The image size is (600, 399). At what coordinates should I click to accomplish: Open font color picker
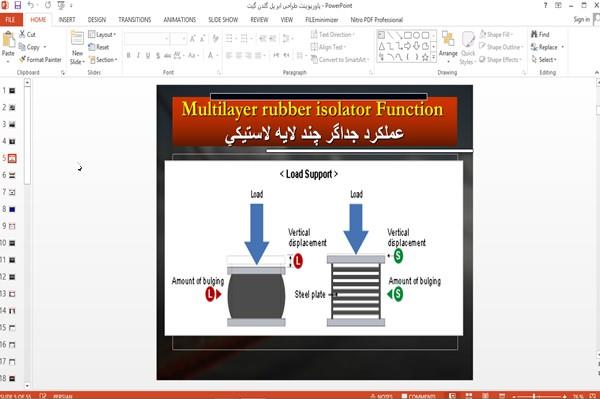212,56
